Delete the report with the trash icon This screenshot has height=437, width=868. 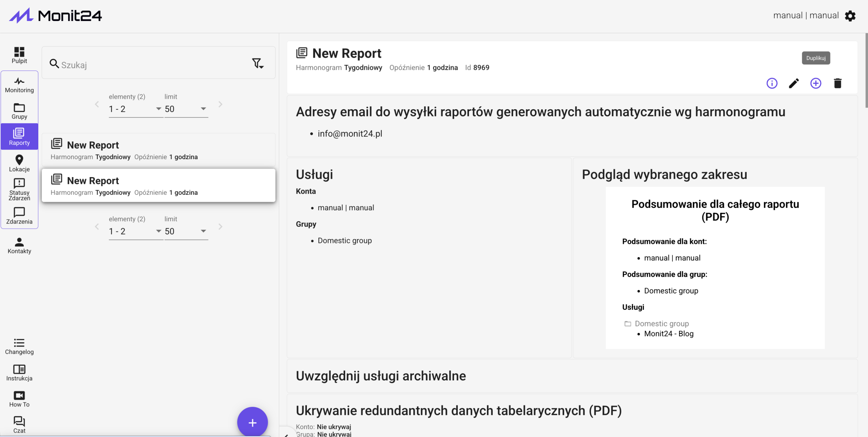[837, 83]
